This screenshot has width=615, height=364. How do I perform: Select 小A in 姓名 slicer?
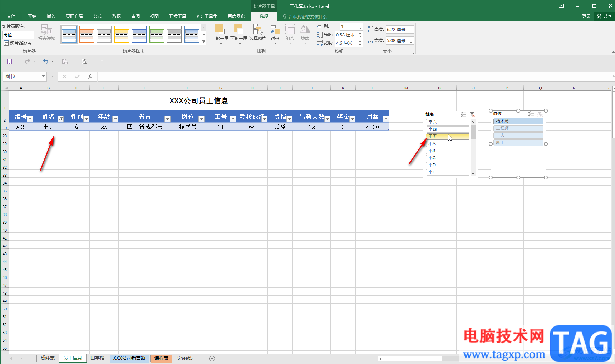click(447, 143)
